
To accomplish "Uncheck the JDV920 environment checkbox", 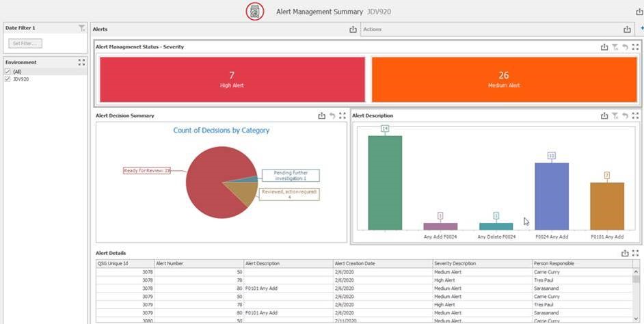I will click(8, 79).
